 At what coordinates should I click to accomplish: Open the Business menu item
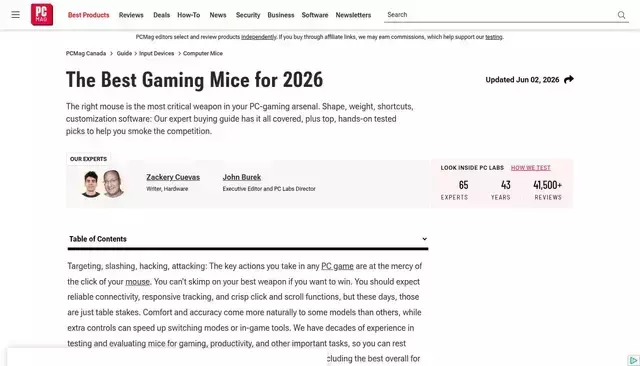(281, 15)
